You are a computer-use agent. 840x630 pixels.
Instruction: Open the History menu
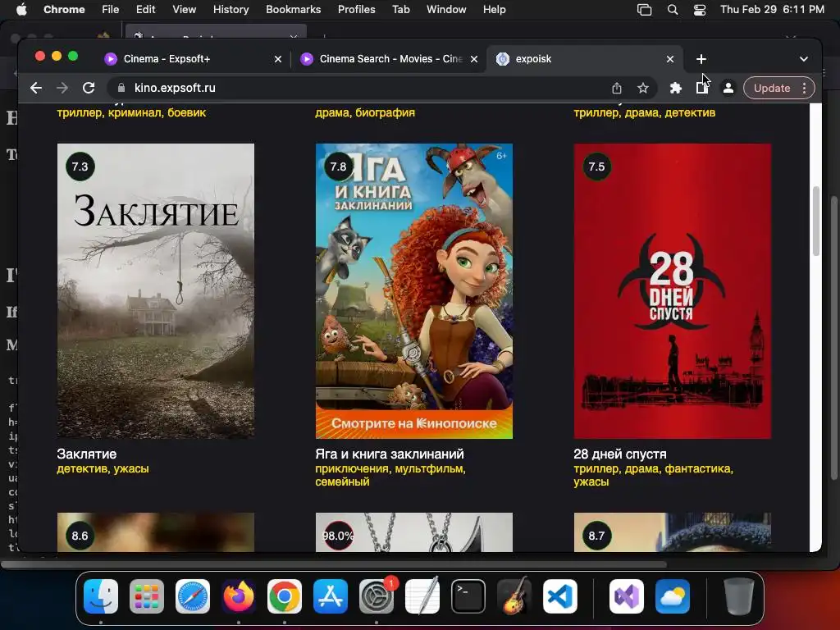(x=231, y=10)
